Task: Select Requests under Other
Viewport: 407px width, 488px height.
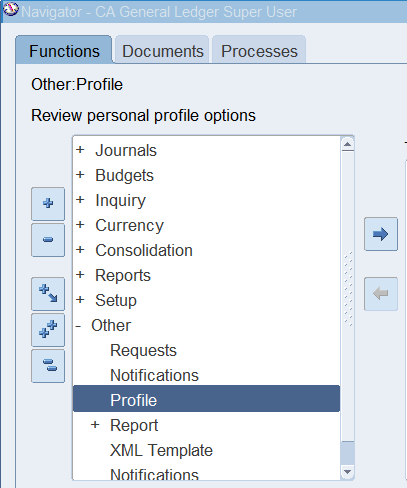Action: coord(143,350)
